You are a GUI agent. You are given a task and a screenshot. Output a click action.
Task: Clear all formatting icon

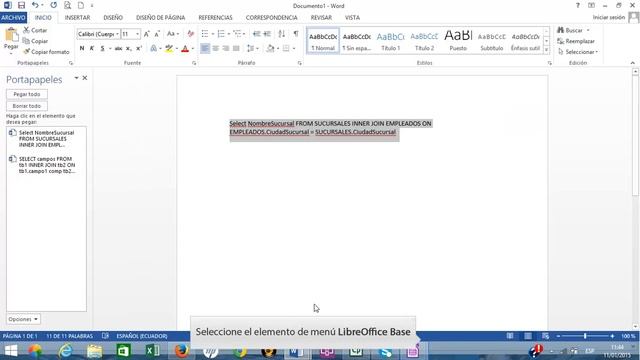tap(190, 34)
